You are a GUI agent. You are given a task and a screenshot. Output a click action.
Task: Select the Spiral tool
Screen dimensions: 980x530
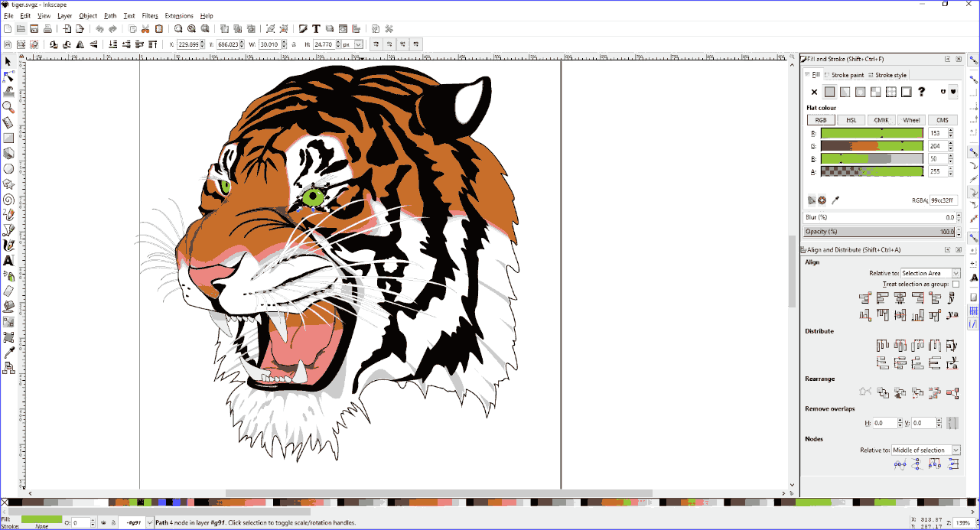(8, 199)
